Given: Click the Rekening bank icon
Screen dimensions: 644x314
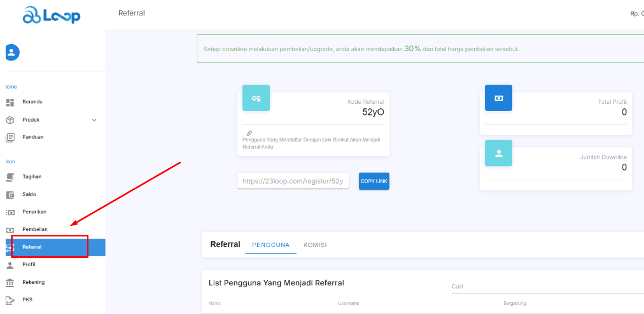Looking at the screenshot, I should (10, 282).
